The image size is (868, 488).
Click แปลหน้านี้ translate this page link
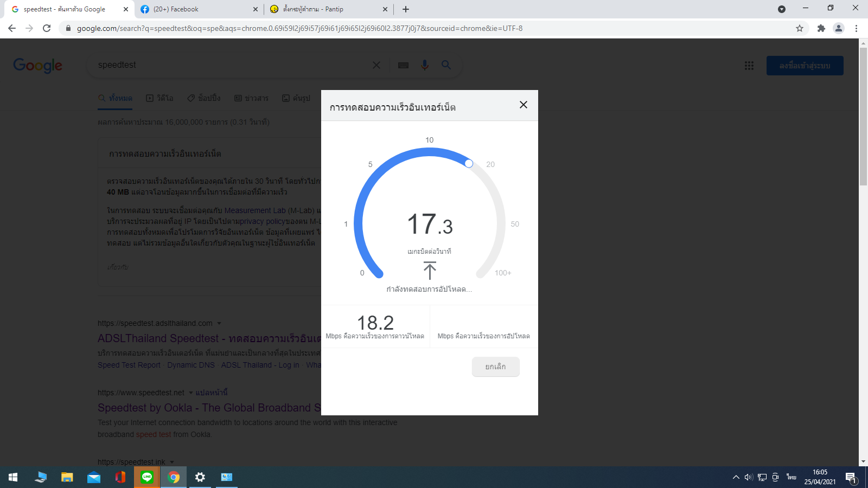click(x=212, y=393)
